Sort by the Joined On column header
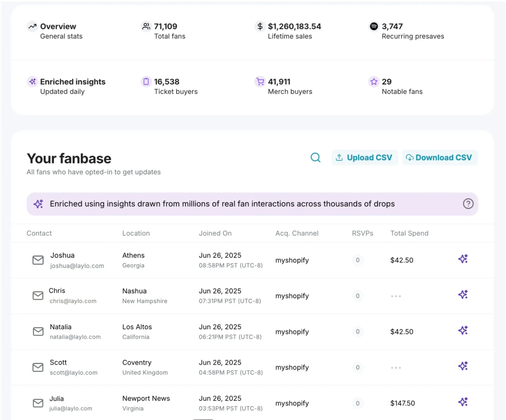506x420 pixels. pos(215,233)
